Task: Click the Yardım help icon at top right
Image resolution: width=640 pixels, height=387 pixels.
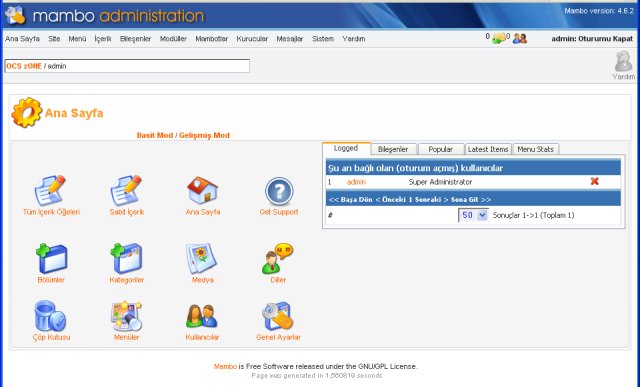Action: [623, 61]
